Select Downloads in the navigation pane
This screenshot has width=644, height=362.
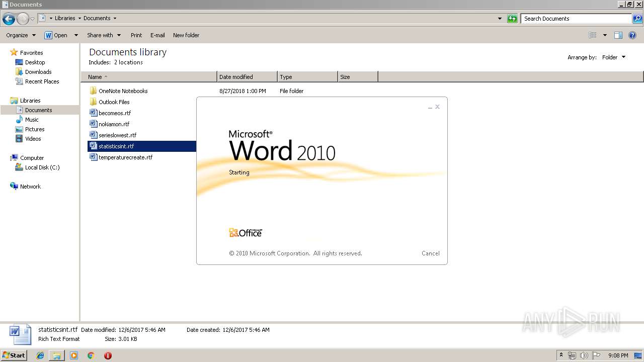point(38,72)
